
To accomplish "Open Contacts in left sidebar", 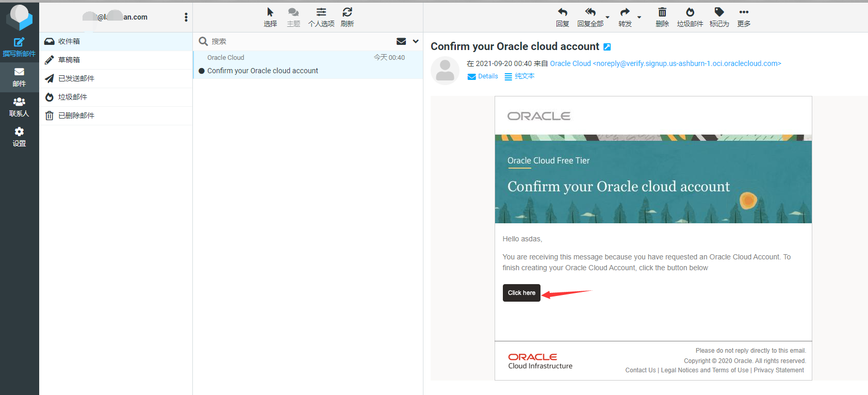I will 19,107.
